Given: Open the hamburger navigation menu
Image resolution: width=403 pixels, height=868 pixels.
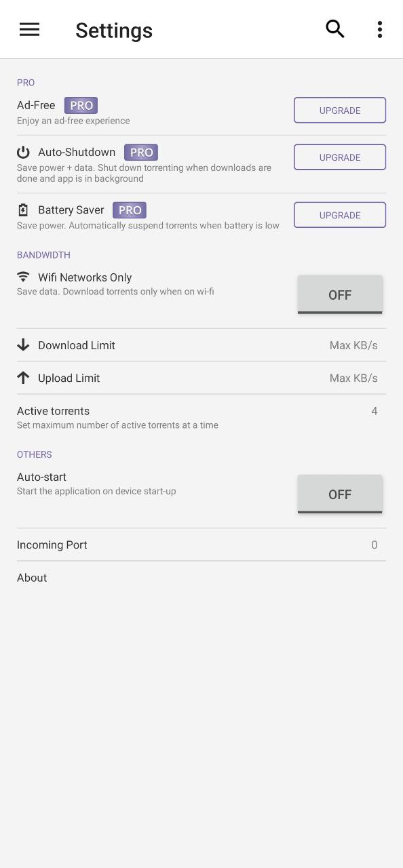Looking at the screenshot, I should [29, 29].
